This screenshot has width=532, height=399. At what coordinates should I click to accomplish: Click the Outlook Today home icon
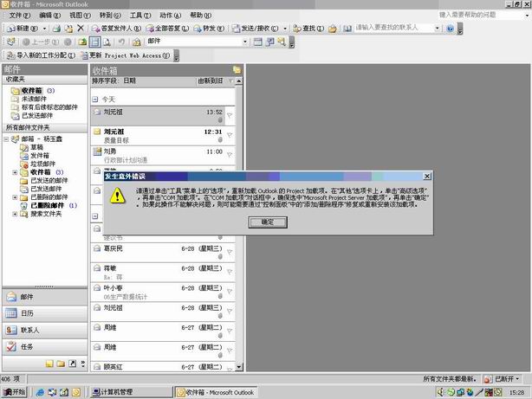click(136, 42)
